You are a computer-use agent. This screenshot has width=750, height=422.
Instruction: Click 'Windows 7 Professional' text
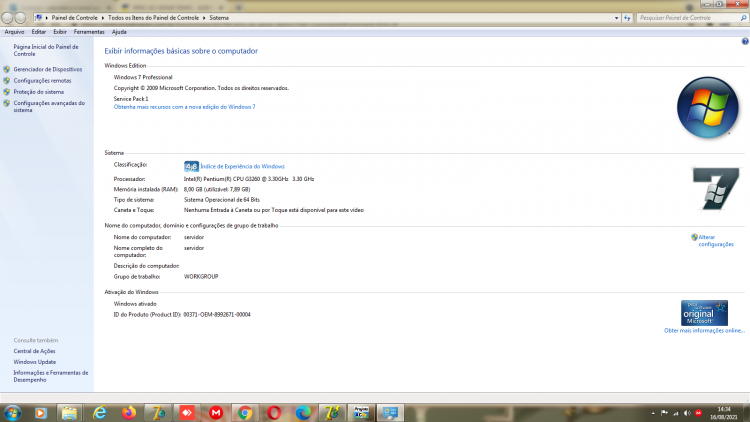pos(143,78)
